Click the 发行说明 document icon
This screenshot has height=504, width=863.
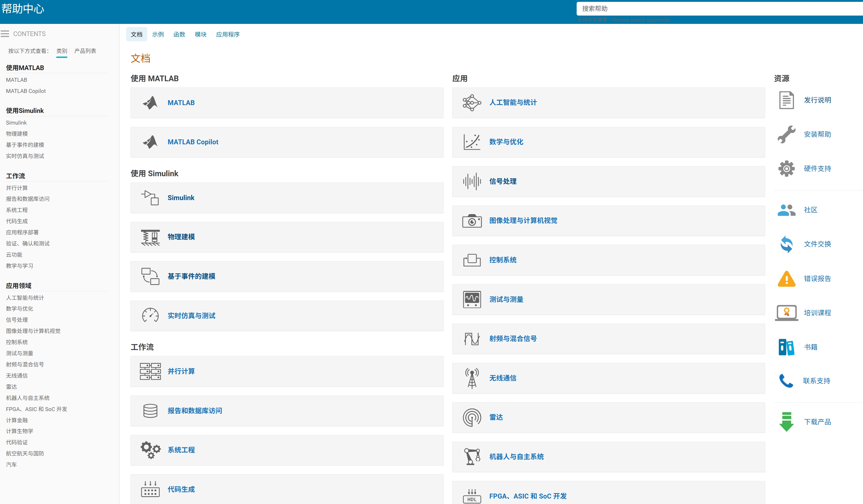[x=786, y=100]
